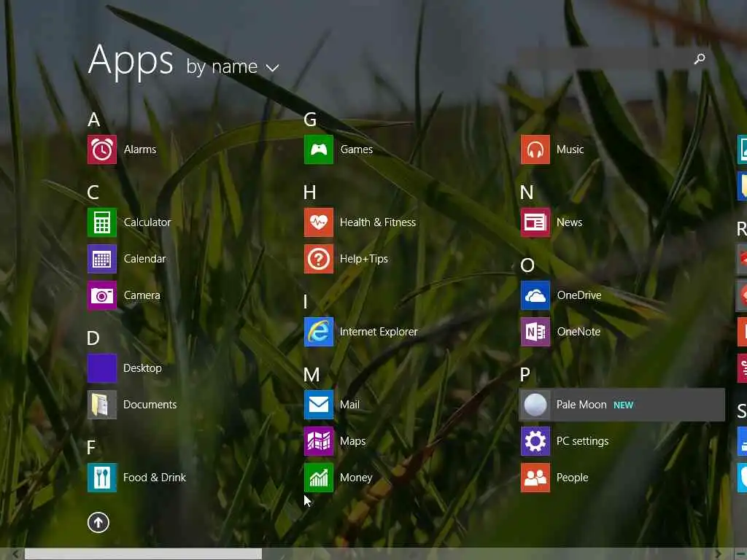Select the letter F group header
This screenshot has height=560, width=747.
click(x=91, y=448)
